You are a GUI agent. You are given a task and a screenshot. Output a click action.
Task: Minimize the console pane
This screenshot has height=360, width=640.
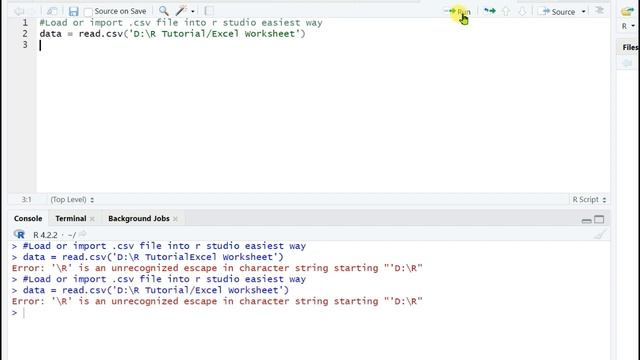point(587,220)
